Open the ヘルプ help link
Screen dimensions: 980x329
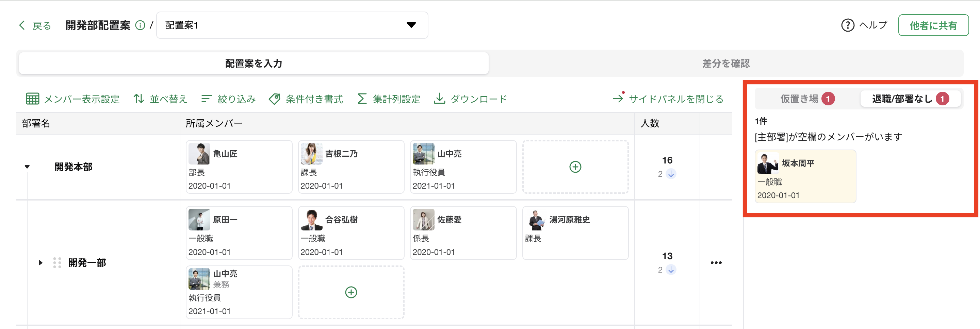(864, 25)
